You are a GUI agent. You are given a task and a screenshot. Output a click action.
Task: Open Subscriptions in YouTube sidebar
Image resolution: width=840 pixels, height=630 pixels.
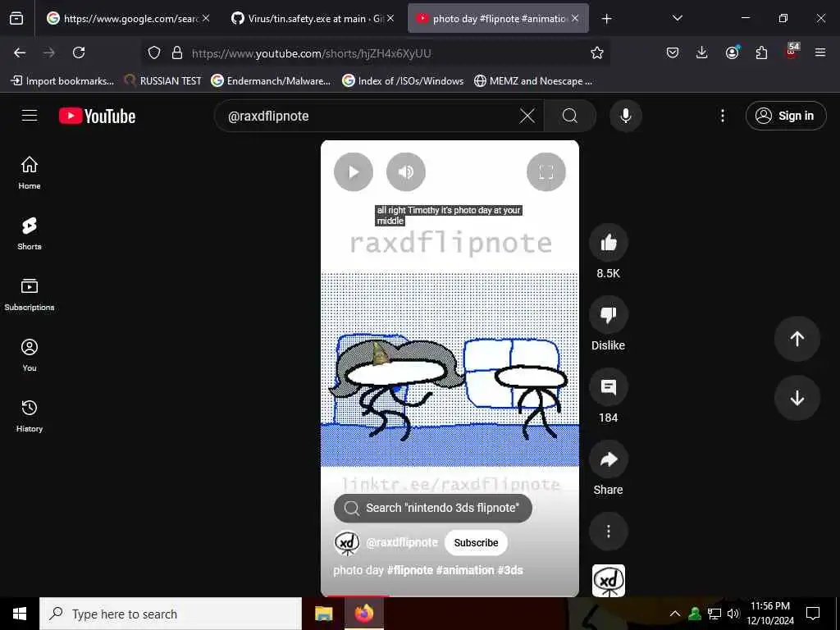pyautogui.click(x=30, y=294)
